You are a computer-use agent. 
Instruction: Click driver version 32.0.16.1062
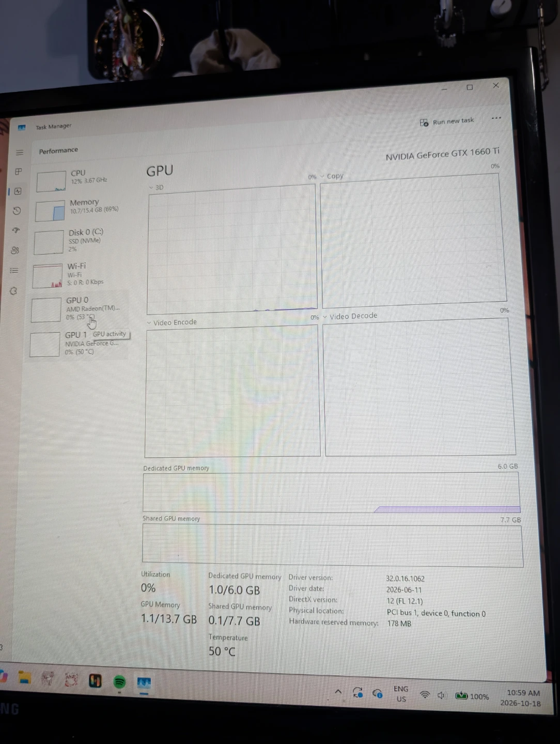[x=406, y=579]
